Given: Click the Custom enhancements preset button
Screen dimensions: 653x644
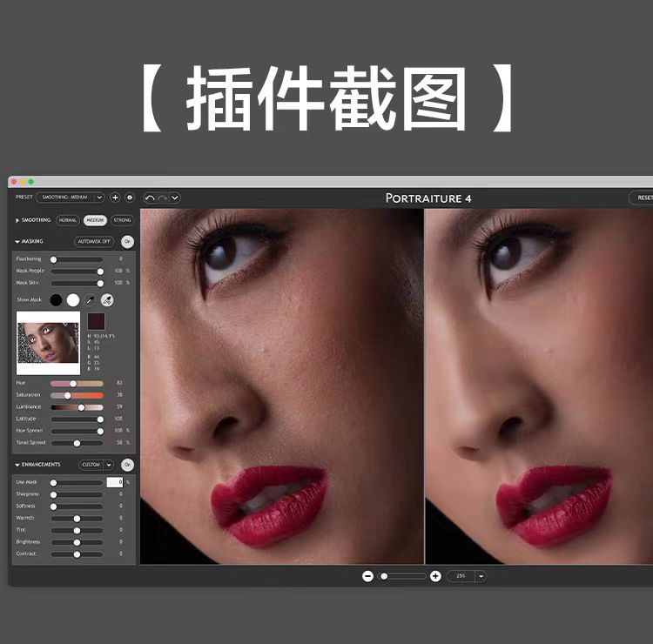Looking at the screenshot, I should coord(91,465).
